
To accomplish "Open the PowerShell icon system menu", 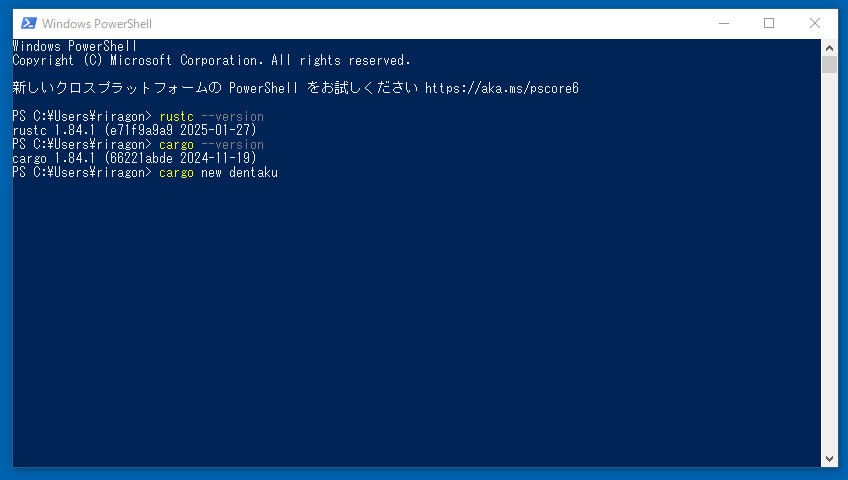I will click(x=29, y=23).
